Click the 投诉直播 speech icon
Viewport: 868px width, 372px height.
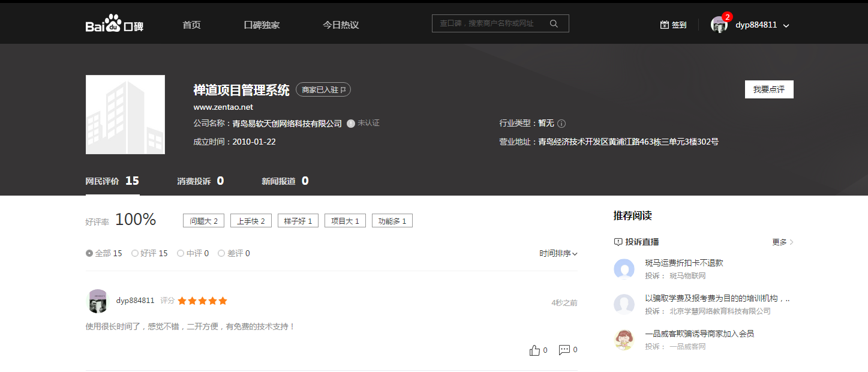[x=618, y=242]
